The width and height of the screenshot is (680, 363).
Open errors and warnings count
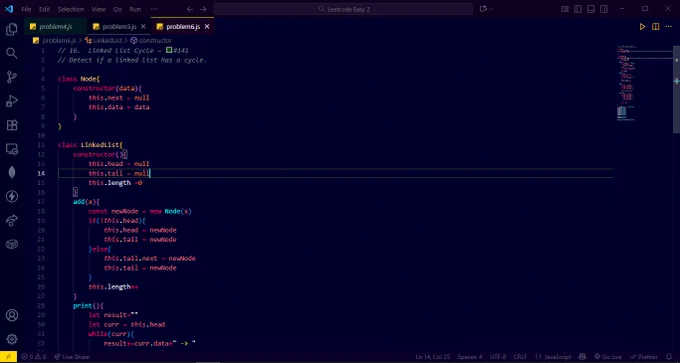(34, 356)
